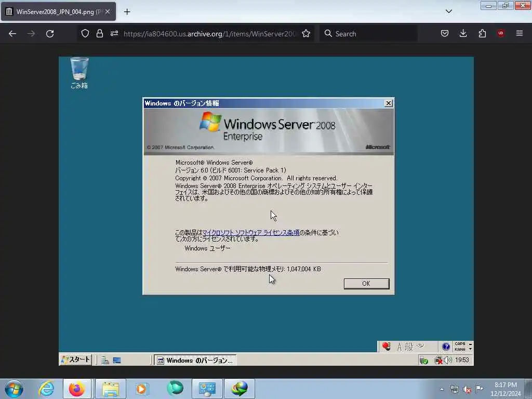Select the ごみ箱 recycle bin desktop icon

[x=79, y=73]
